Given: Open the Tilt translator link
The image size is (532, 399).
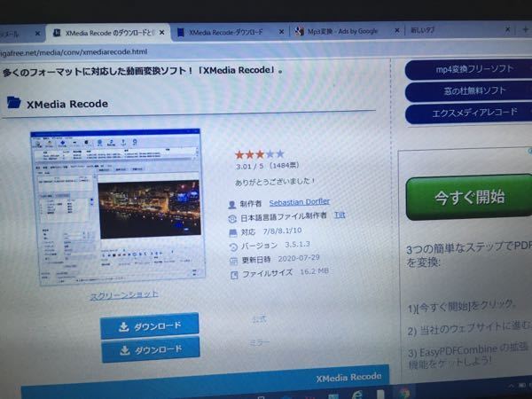Looking at the screenshot, I should [340, 215].
